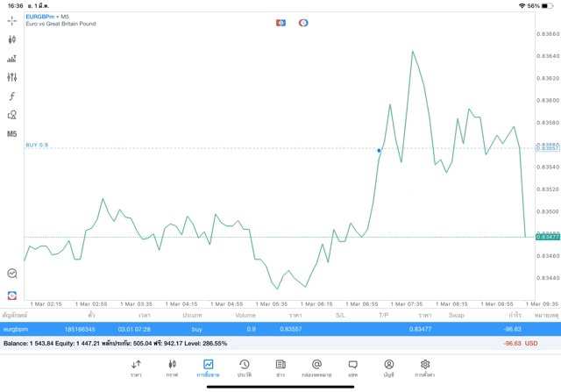561x392 pixels.
Task: Open the การตั้งค่า settings tab
Action: (424, 368)
